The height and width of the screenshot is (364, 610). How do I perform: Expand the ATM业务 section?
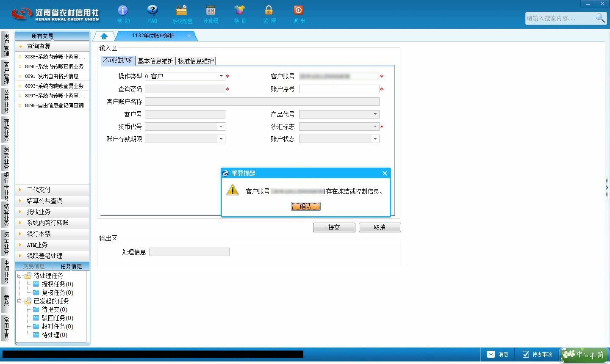[52, 245]
